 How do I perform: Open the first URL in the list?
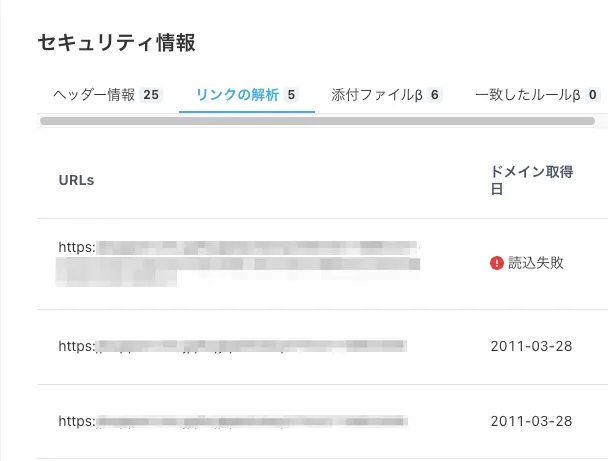pyautogui.click(x=238, y=247)
